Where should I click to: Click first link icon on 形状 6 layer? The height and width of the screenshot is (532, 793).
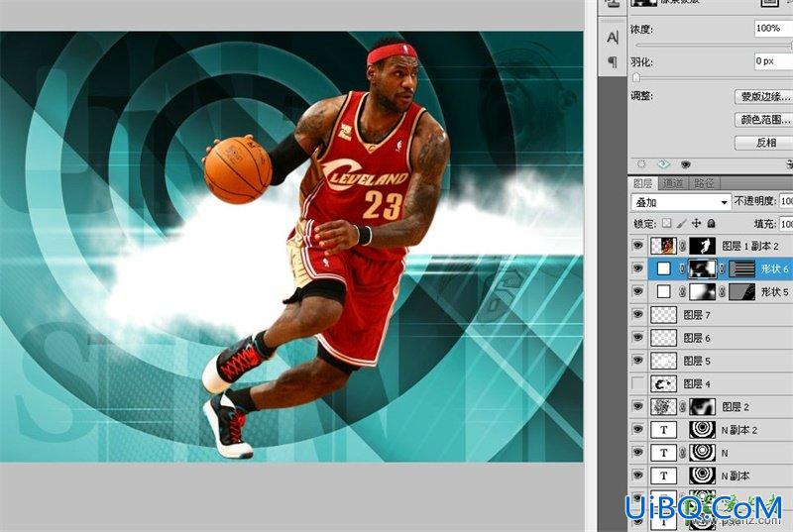(x=683, y=268)
